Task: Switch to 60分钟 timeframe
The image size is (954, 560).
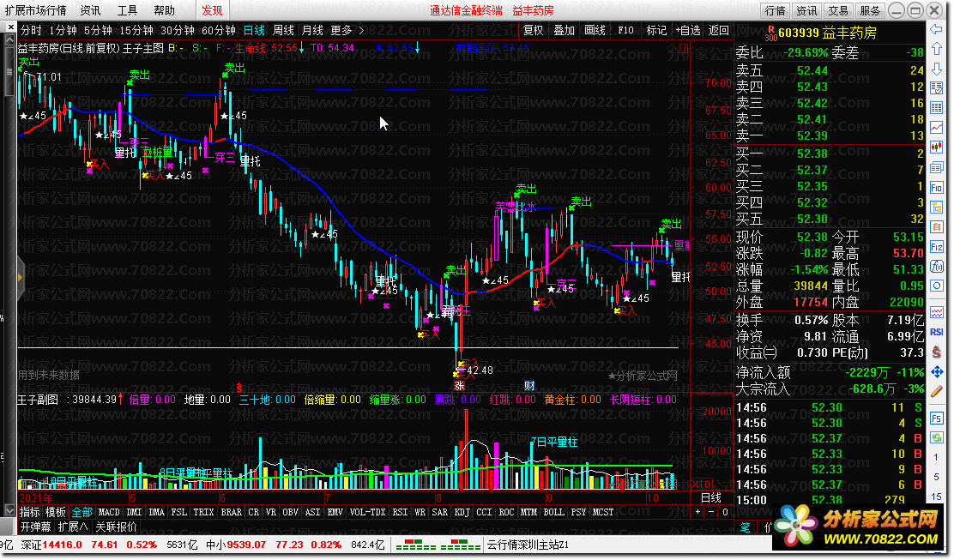Action: (x=219, y=30)
